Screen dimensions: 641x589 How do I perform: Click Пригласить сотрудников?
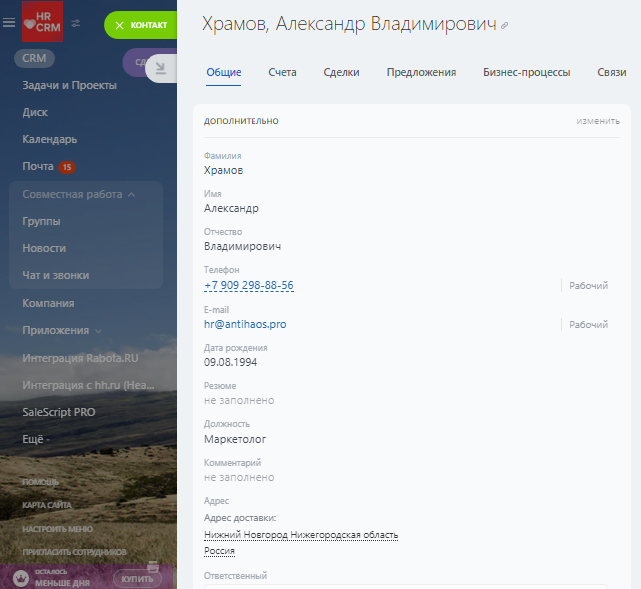click(74, 552)
